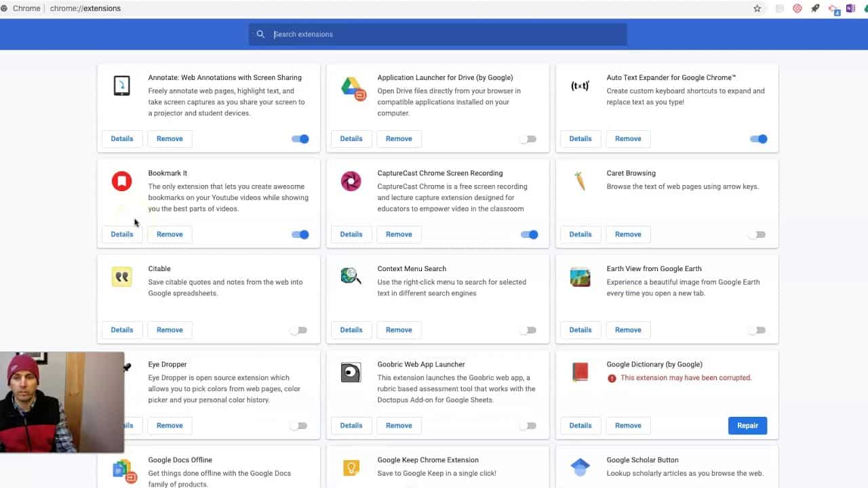Click the Google Dictionary red book icon
The height and width of the screenshot is (488, 868).
[x=580, y=372]
